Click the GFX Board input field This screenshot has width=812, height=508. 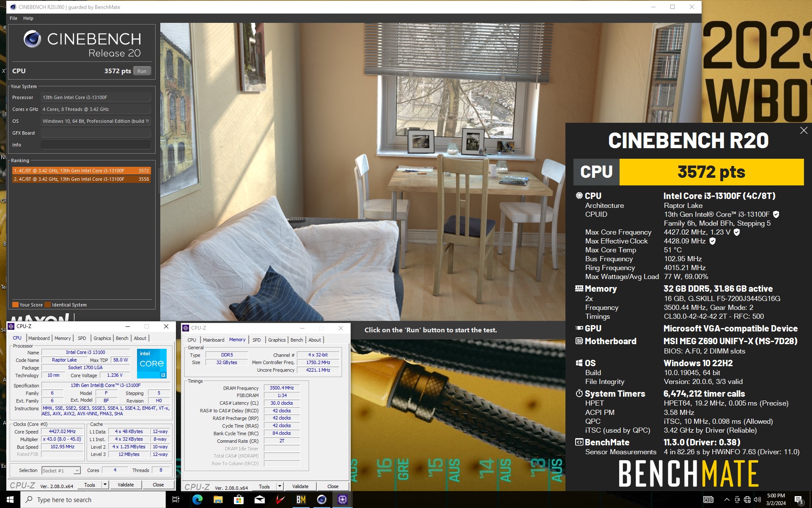(96, 133)
